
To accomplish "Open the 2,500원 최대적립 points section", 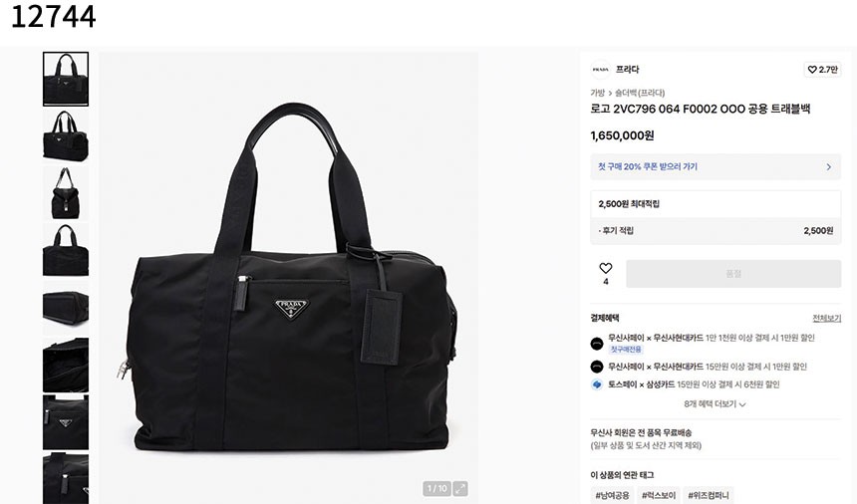I will point(715,204).
